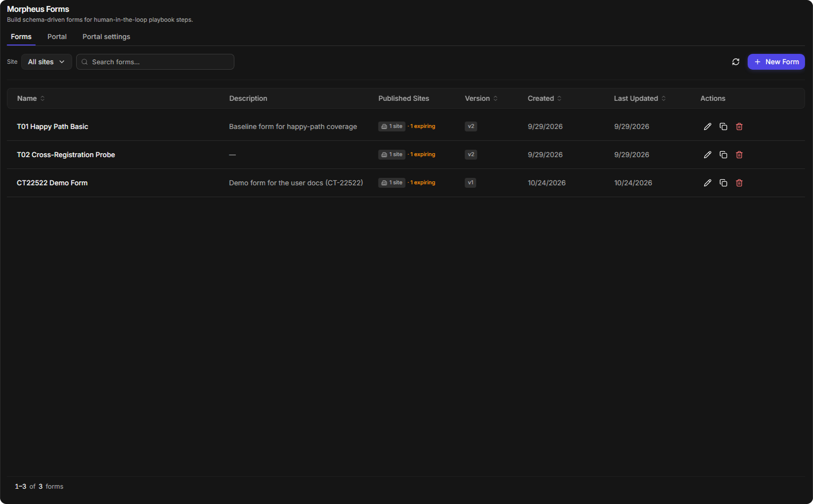Open the Portal settings tab
The image size is (813, 504).
coord(106,37)
